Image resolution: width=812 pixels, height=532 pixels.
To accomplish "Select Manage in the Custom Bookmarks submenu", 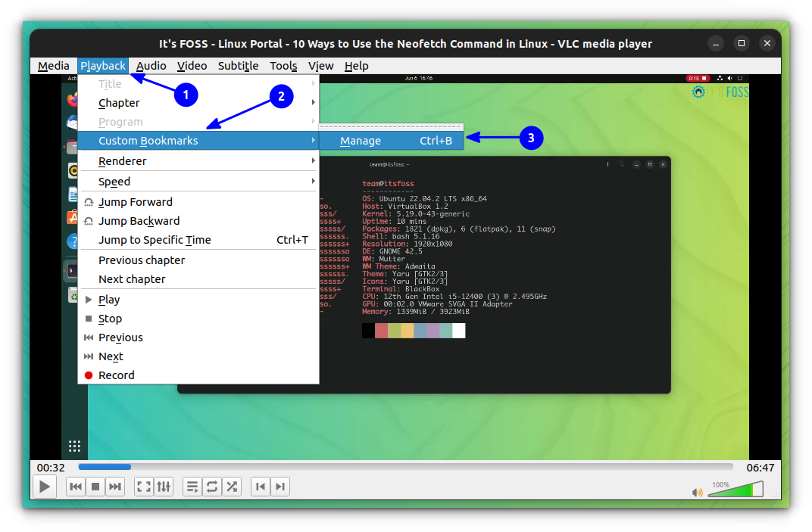I will [x=361, y=141].
